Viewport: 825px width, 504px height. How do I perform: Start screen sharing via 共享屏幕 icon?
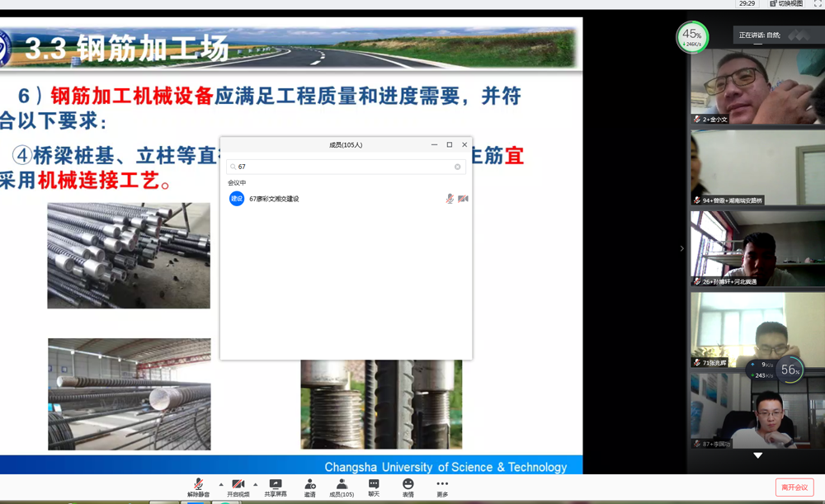coord(276,487)
